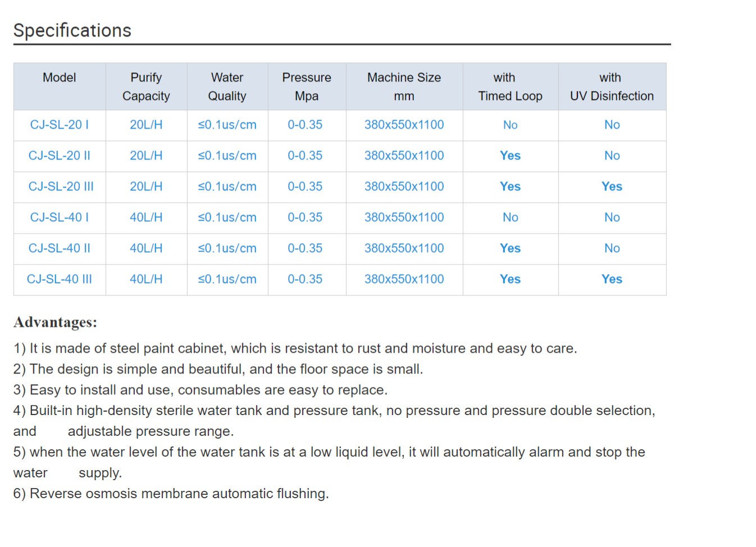Viewport: 756px width, 547px height.
Task: Select model cell CJ-SL-40 III
Action: click(x=60, y=279)
